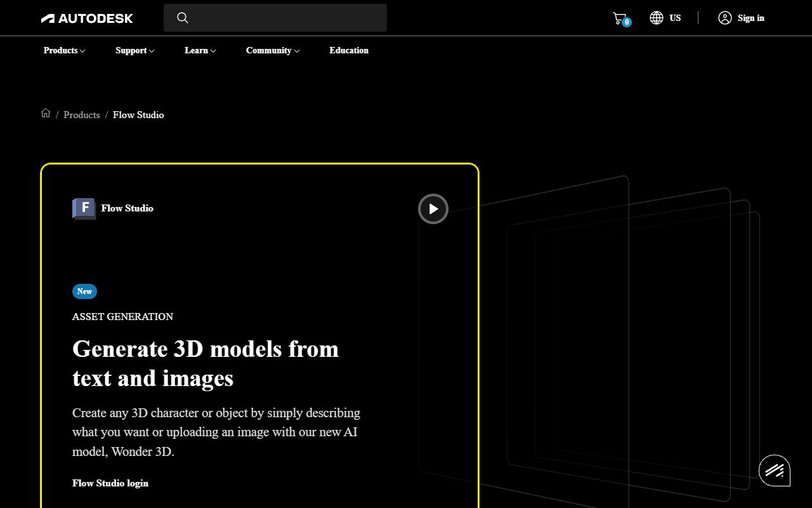
Task: Click the globe region icon next to US
Action: click(x=657, y=18)
